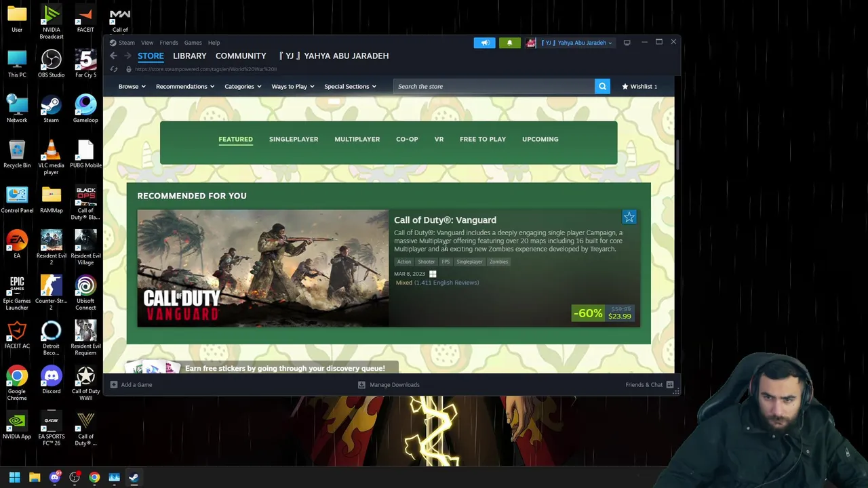Click the Windows platform icon beside MAR 8, 2023

433,274
